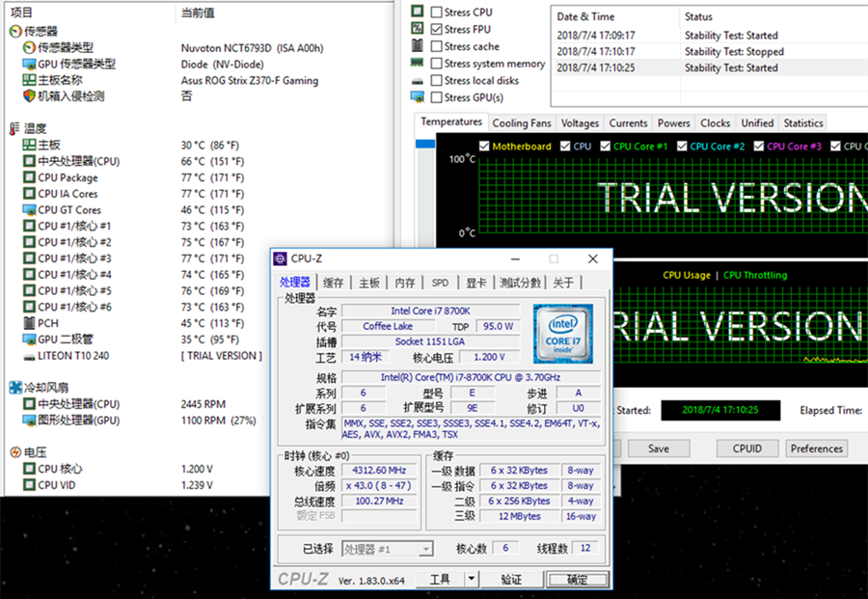Click the blue graph selector bar beside temperature chart
Image resolution: width=868 pixels, height=599 pixels.
pos(425,145)
